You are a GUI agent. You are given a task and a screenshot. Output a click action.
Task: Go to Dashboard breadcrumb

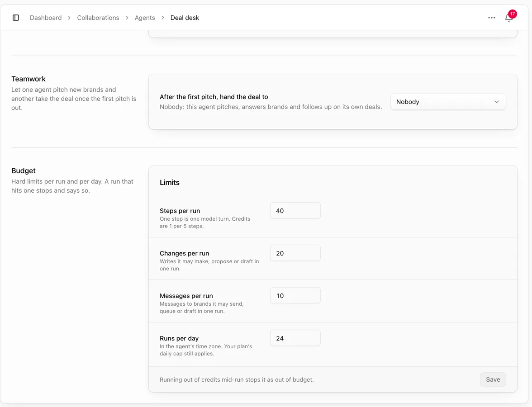tap(46, 18)
